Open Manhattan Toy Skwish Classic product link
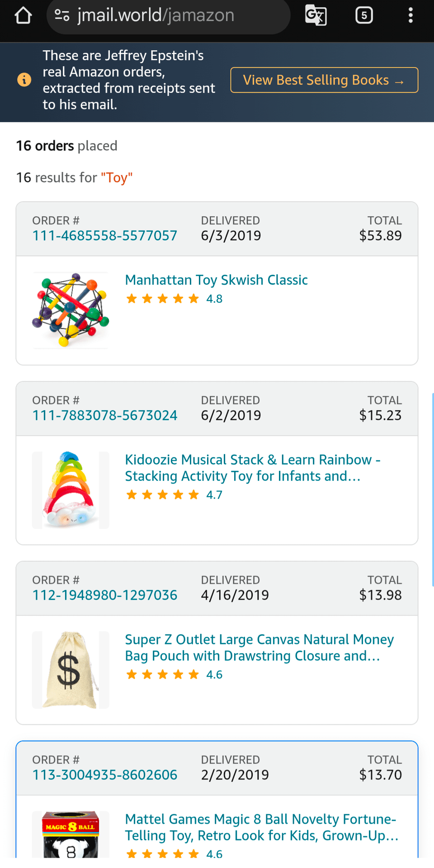The width and height of the screenshot is (434, 868). [216, 280]
